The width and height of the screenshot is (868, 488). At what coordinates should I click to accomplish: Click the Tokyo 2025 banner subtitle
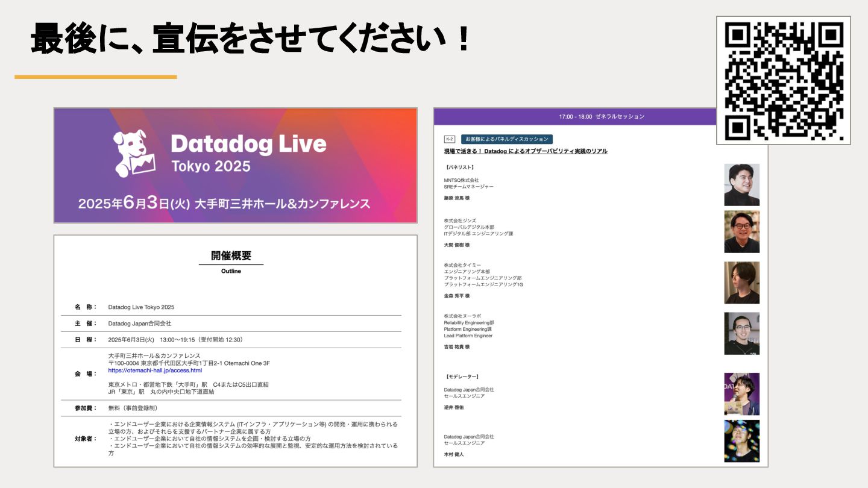pos(210,166)
